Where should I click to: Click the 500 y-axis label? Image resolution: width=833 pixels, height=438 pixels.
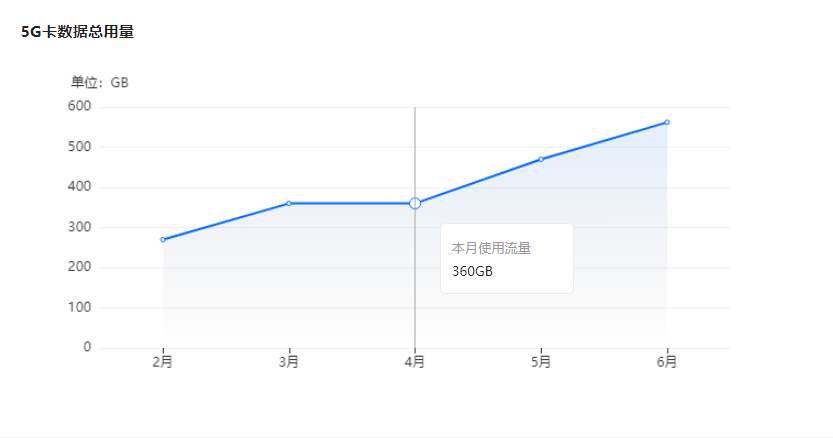[x=80, y=147]
